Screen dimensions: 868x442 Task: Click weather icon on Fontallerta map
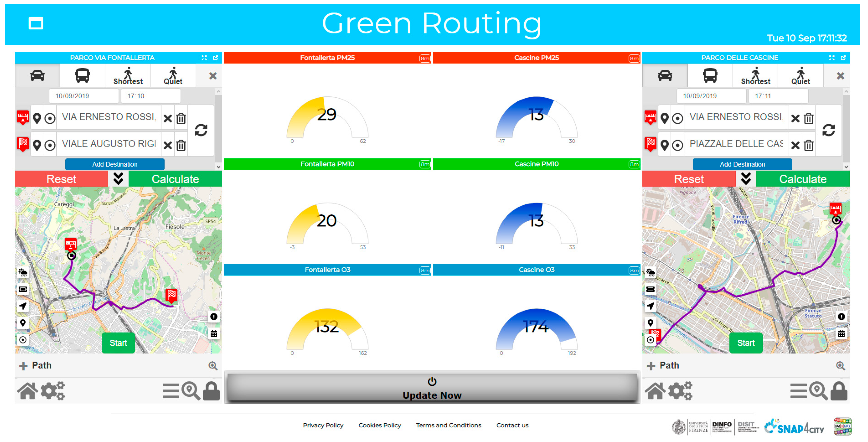(23, 272)
